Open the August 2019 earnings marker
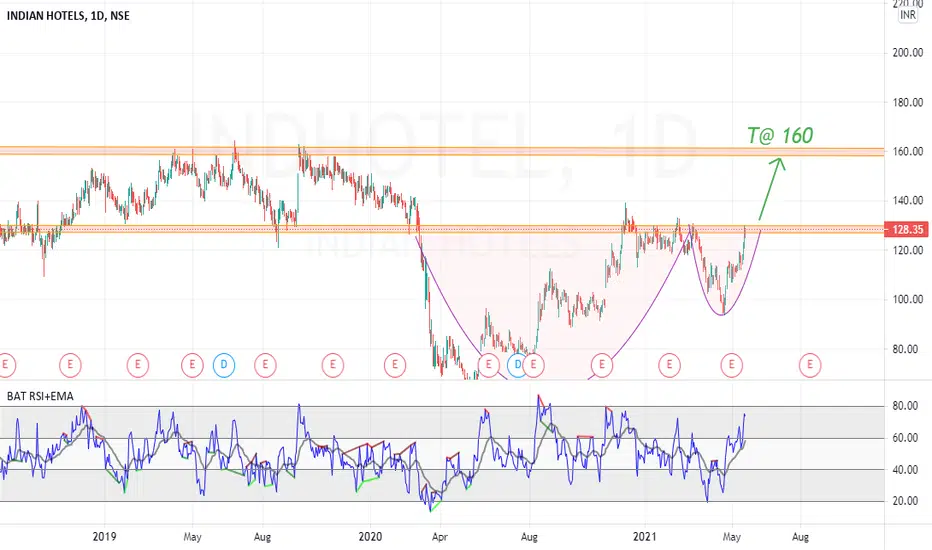 coord(265,364)
